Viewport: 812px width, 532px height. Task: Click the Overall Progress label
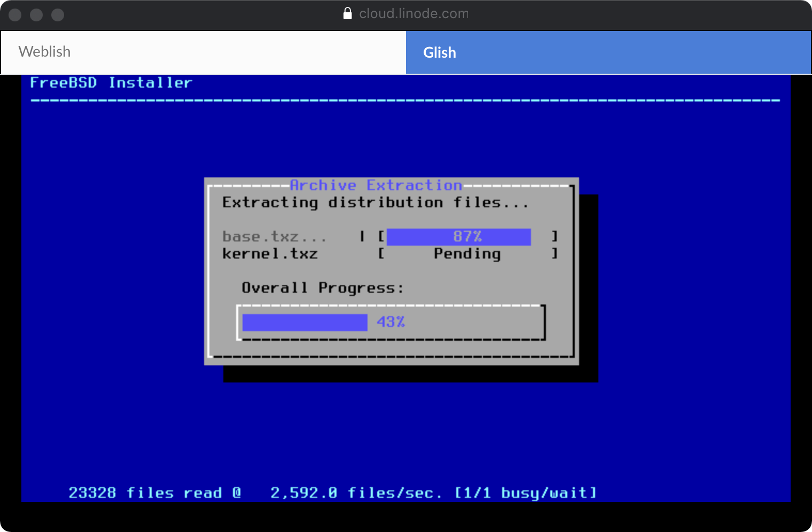tap(322, 288)
